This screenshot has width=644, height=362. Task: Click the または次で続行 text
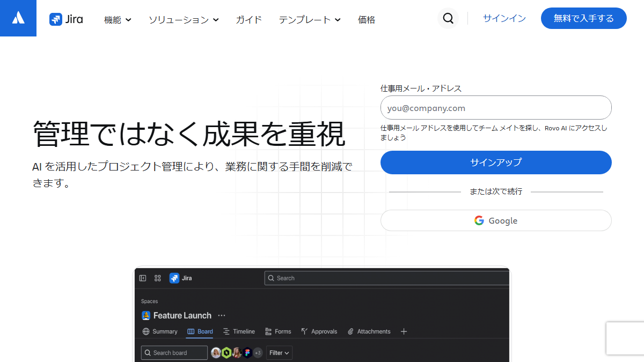pos(496,191)
